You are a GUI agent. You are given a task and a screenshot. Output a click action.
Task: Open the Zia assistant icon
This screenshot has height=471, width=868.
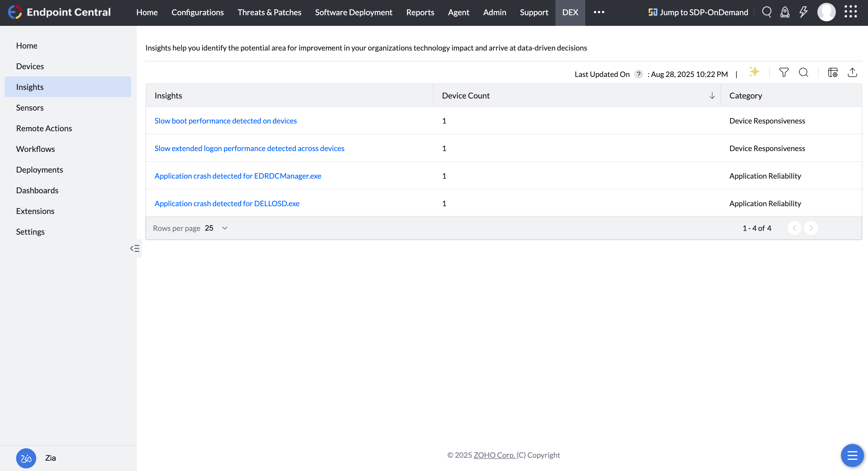pos(26,458)
